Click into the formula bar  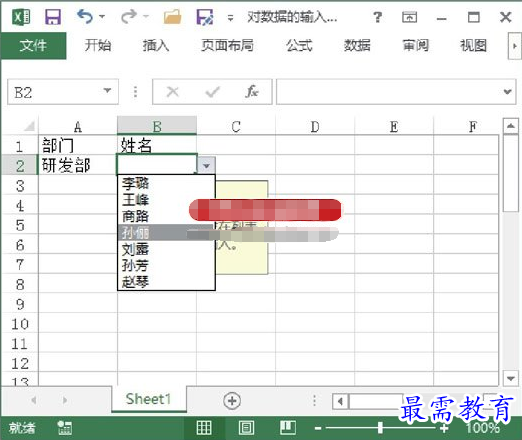click(388, 92)
